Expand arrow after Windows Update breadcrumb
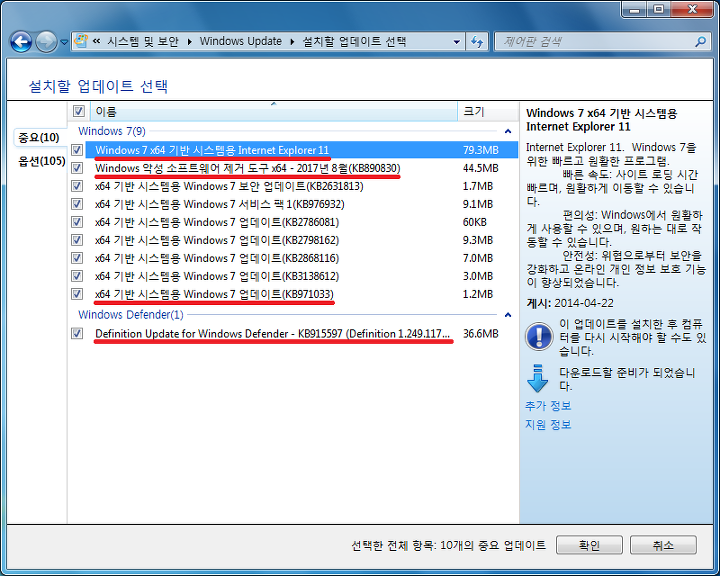 tap(292, 42)
